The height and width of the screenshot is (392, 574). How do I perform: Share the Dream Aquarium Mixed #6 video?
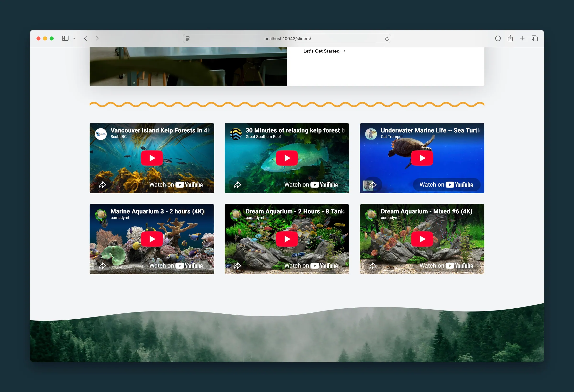click(373, 265)
